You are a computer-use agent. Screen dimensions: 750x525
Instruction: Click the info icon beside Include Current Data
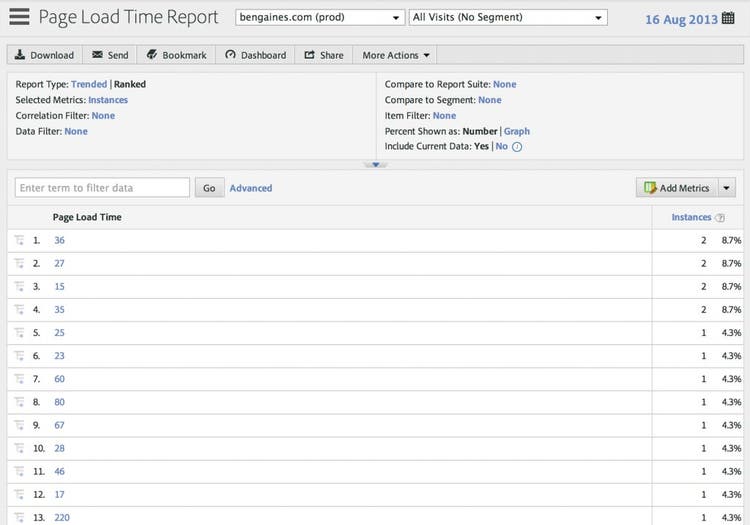pyautogui.click(x=517, y=147)
